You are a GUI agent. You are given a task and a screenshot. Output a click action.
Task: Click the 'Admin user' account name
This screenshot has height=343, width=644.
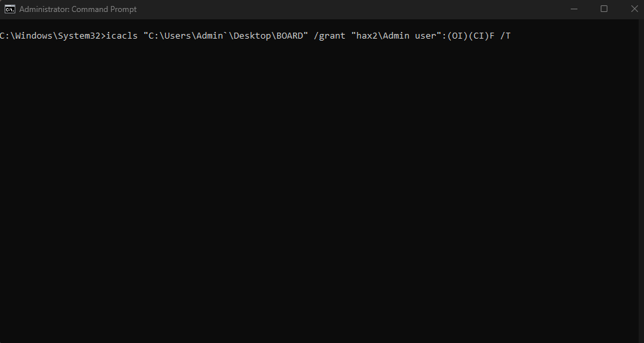point(410,36)
